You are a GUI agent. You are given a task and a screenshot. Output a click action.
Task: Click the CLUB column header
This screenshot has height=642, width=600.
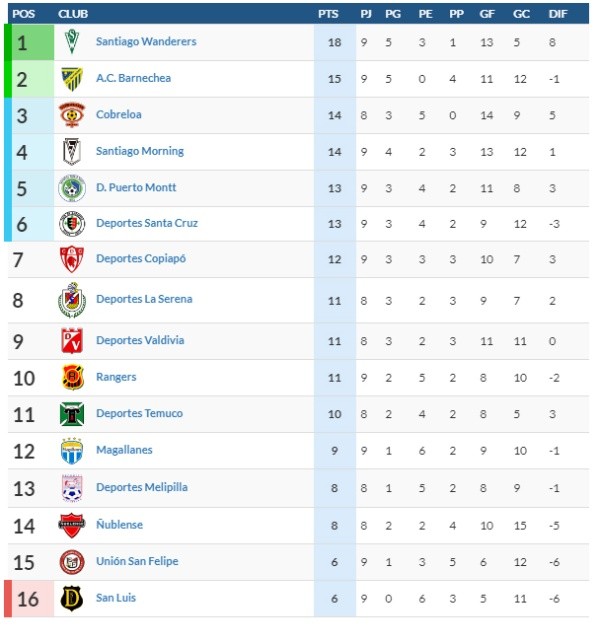coord(73,14)
